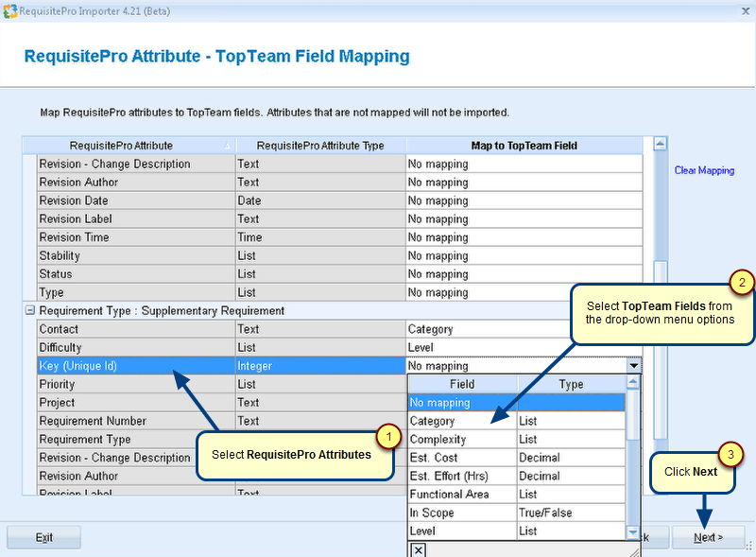Click the X button below dropdown list
The width and height of the screenshot is (756, 557).
419,549
